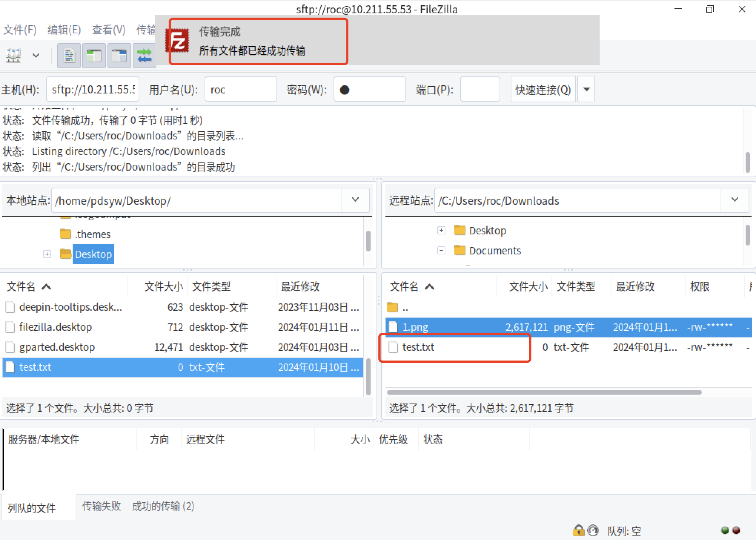Toggle local directory tree view icon
The width and height of the screenshot is (756, 540).
(94, 56)
